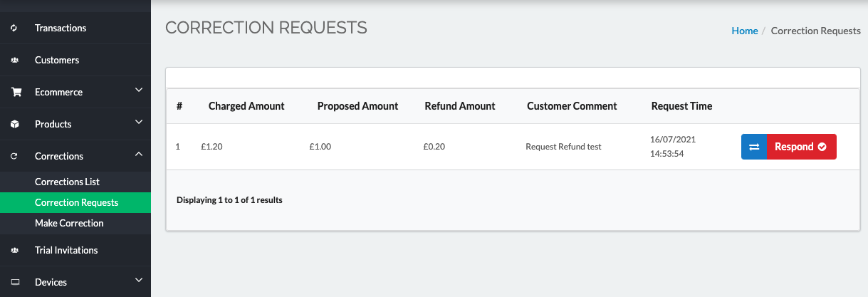Expand the Devices menu chevron
The width and height of the screenshot is (868, 297).
(139, 281)
